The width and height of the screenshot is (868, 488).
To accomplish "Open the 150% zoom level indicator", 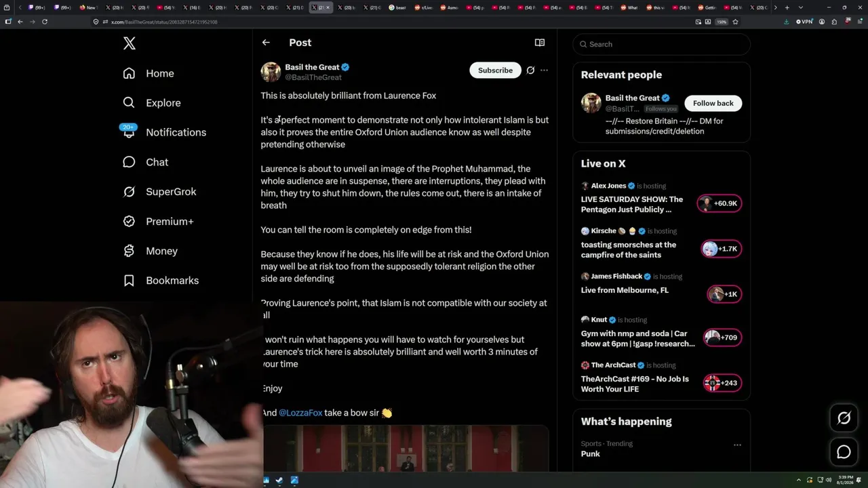I will (722, 22).
